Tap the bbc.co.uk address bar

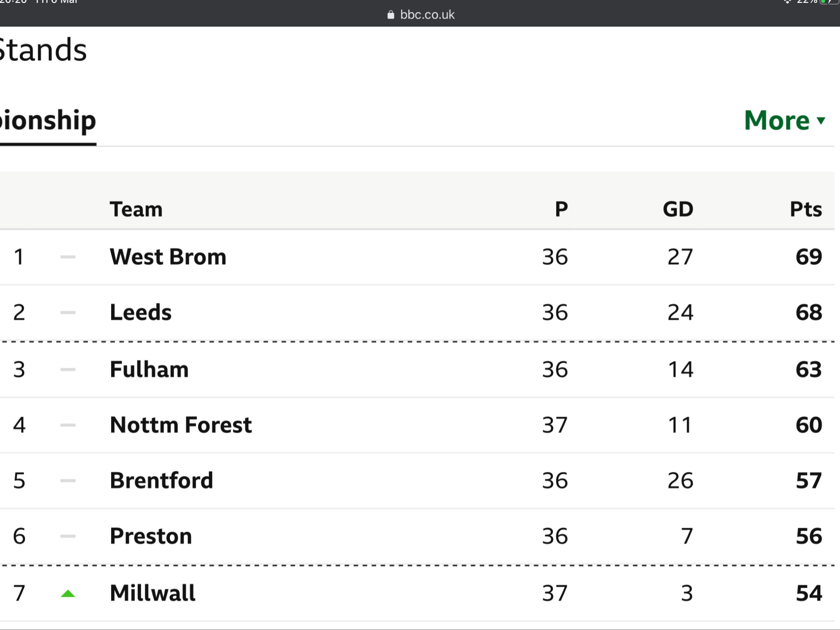point(420,15)
